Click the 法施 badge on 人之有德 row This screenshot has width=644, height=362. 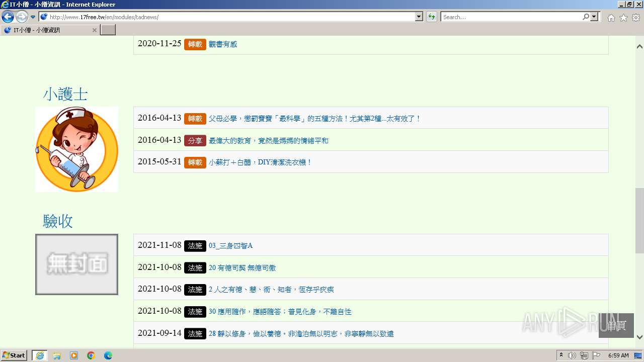click(x=195, y=290)
